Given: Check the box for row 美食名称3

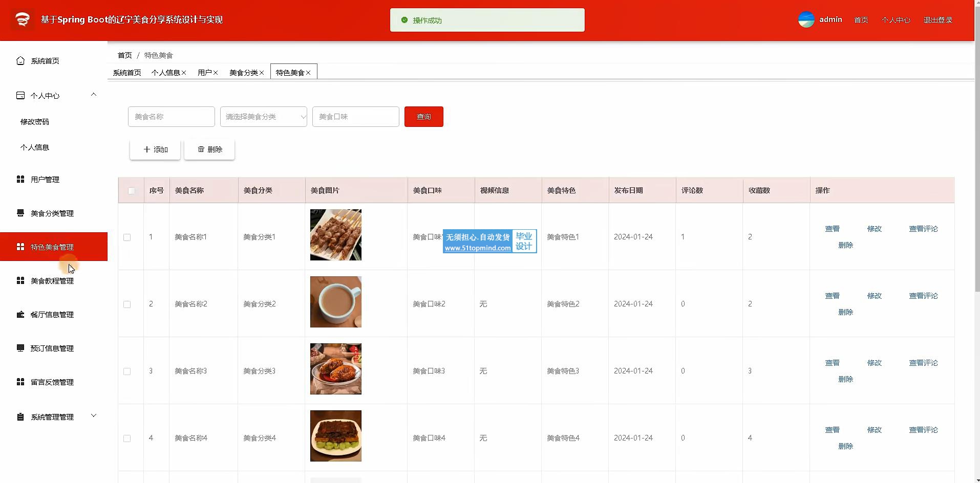Looking at the screenshot, I should tap(127, 371).
